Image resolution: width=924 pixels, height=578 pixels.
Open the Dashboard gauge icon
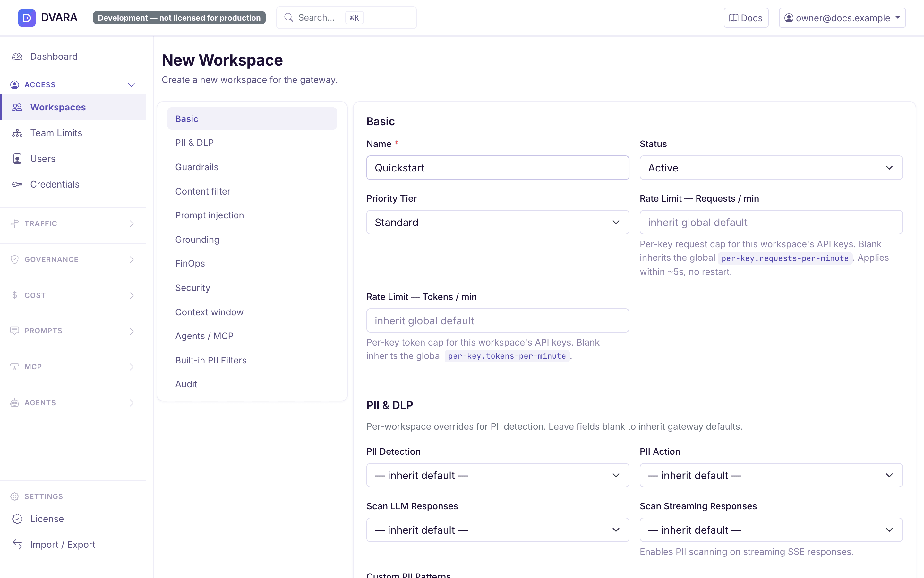pyautogui.click(x=17, y=57)
